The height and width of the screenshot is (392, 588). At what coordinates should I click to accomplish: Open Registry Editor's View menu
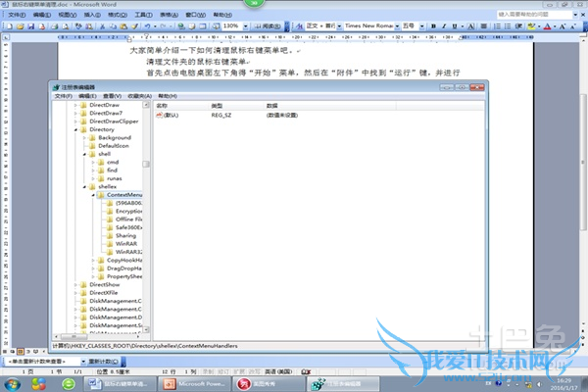tap(112, 96)
